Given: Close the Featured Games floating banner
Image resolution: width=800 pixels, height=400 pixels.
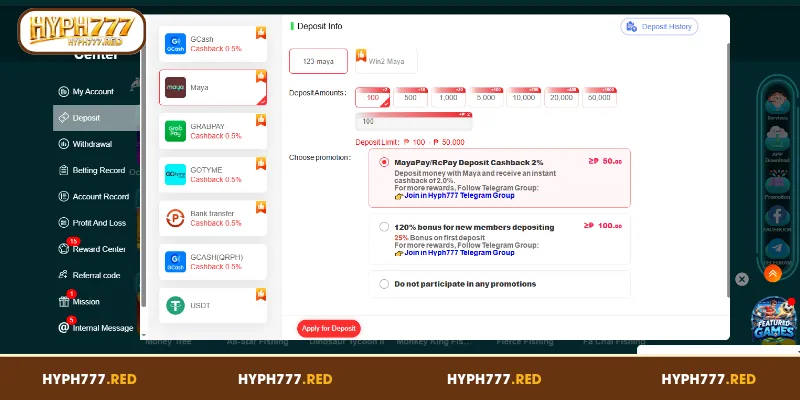Looking at the screenshot, I should [x=742, y=279].
